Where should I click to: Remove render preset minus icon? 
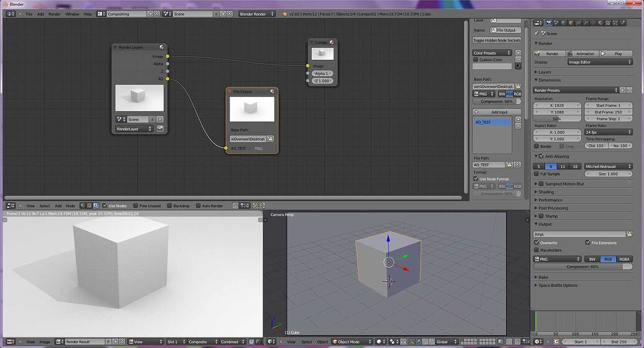pos(629,90)
